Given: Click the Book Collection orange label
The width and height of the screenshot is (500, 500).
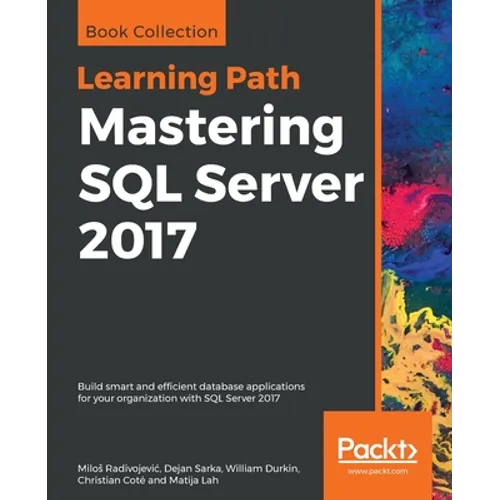Looking at the screenshot, I should pos(152,23).
